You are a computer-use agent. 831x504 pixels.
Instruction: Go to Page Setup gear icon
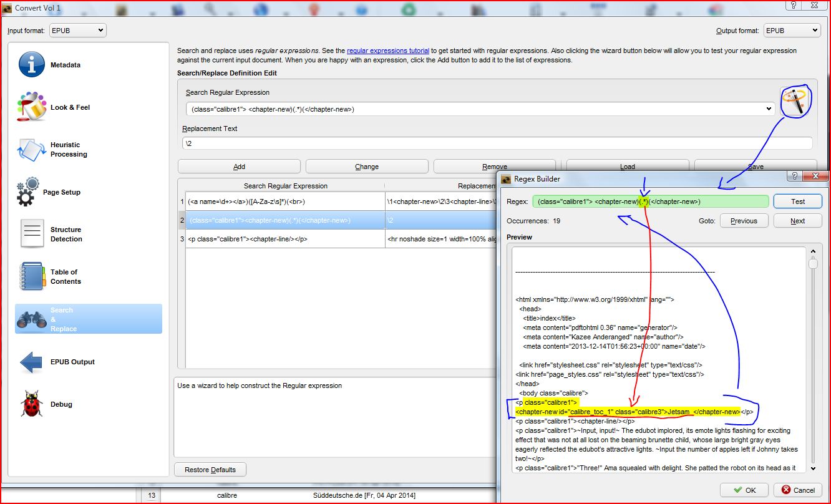click(x=29, y=192)
